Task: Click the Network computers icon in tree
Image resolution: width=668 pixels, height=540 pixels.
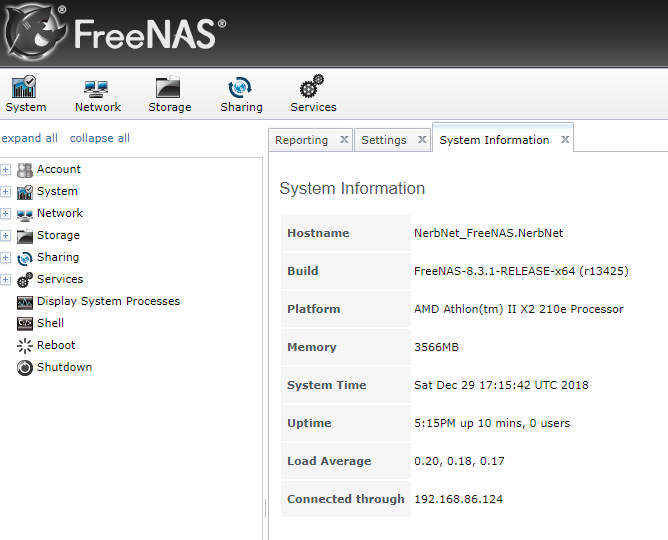Action: (x=25, y=215)
